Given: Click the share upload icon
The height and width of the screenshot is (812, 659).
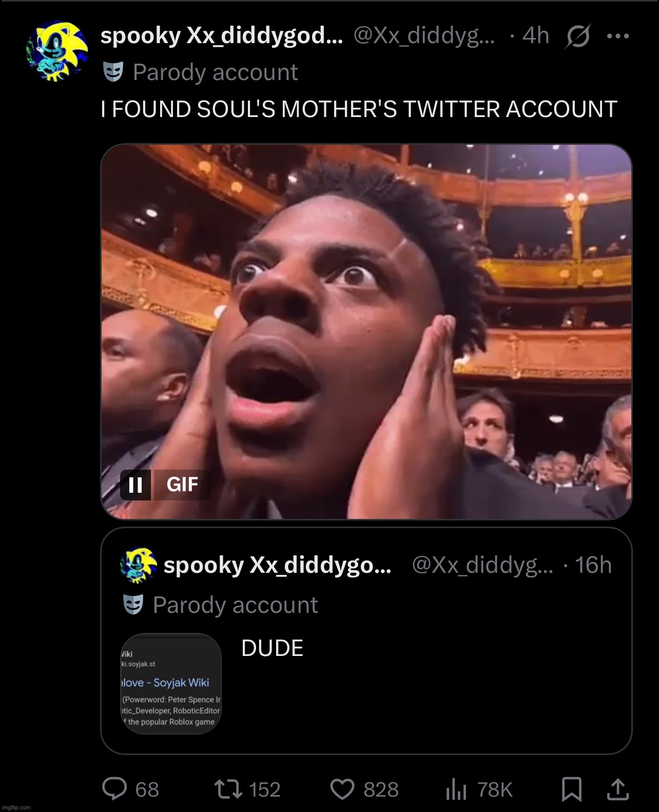Looking at the screenshot, I should (617, 789).
